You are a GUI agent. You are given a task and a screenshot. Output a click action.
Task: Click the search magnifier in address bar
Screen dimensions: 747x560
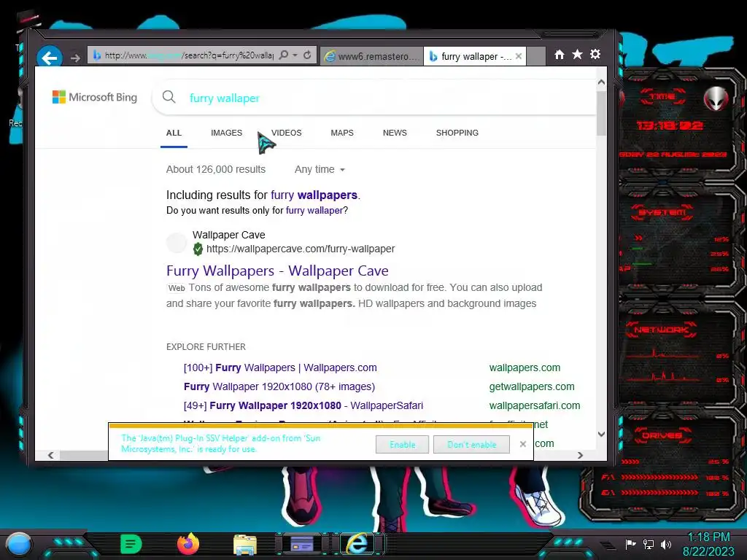pyautogui.click(x=284, y=55)
